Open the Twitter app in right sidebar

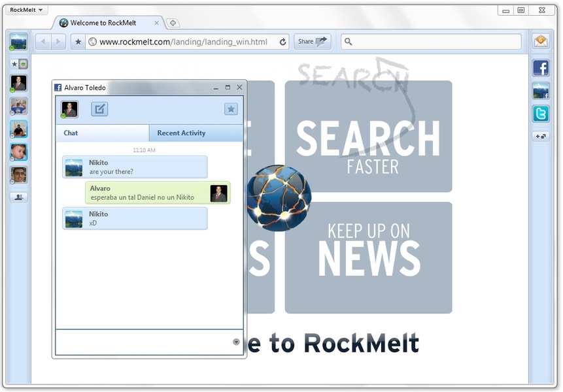541,114
